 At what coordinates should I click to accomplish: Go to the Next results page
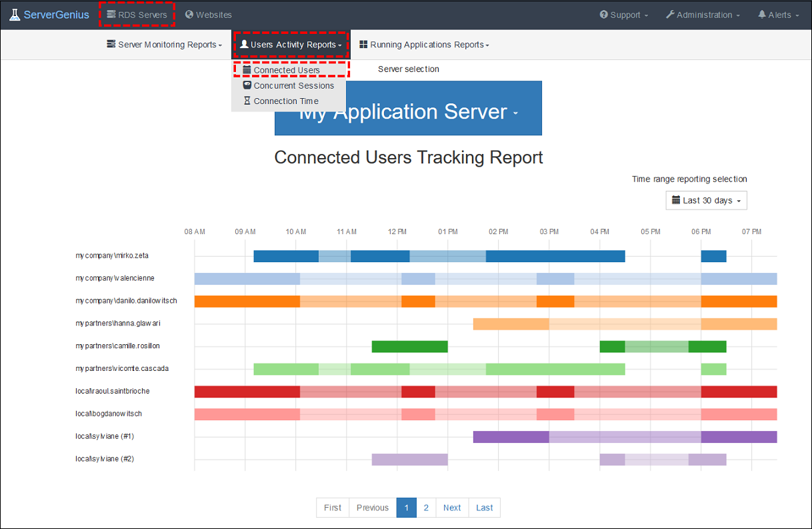coord(452,508)
